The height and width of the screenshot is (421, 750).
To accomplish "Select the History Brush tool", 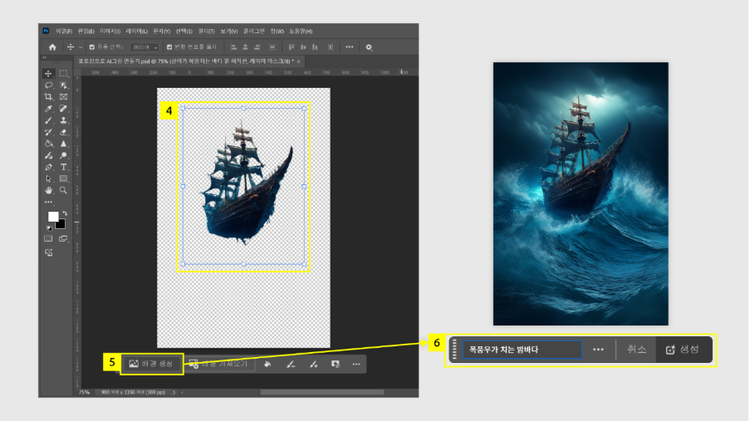I will [x=48, y=132].
